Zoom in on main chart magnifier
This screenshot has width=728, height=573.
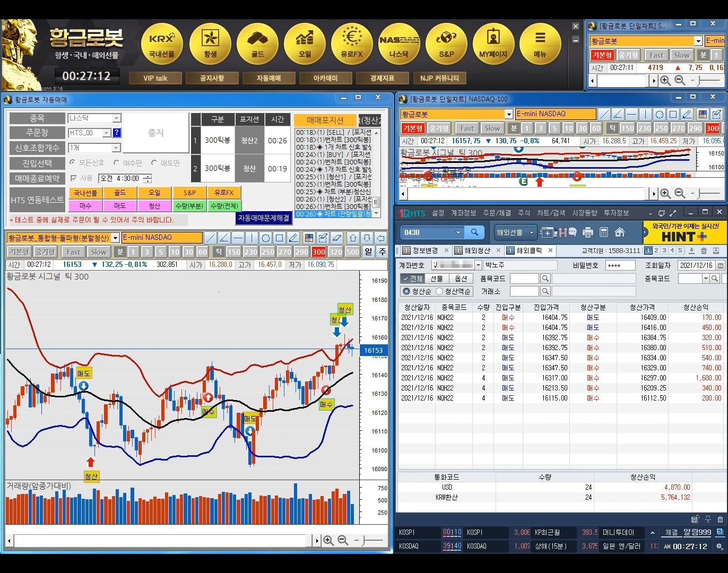(328, 540)
